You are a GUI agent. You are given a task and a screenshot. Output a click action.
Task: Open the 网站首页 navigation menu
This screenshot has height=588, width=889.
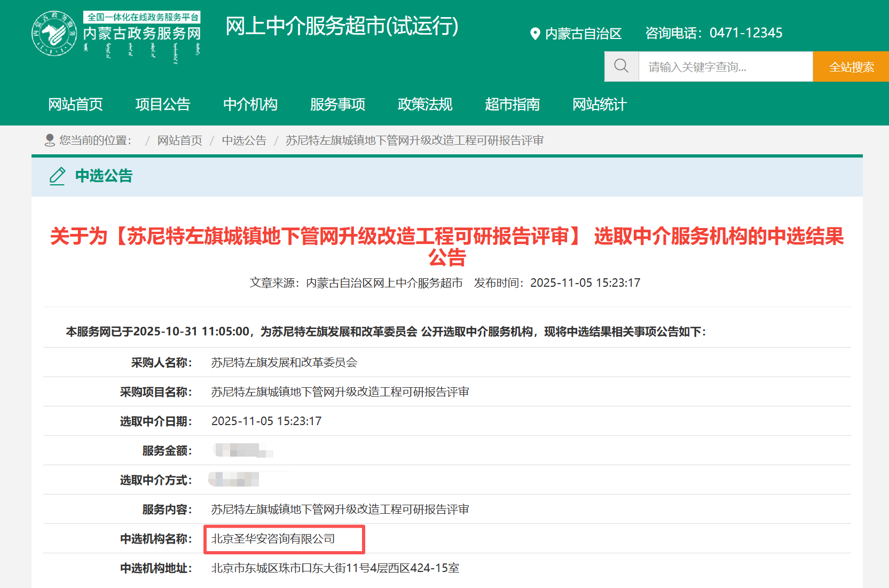tap(75, 105)
